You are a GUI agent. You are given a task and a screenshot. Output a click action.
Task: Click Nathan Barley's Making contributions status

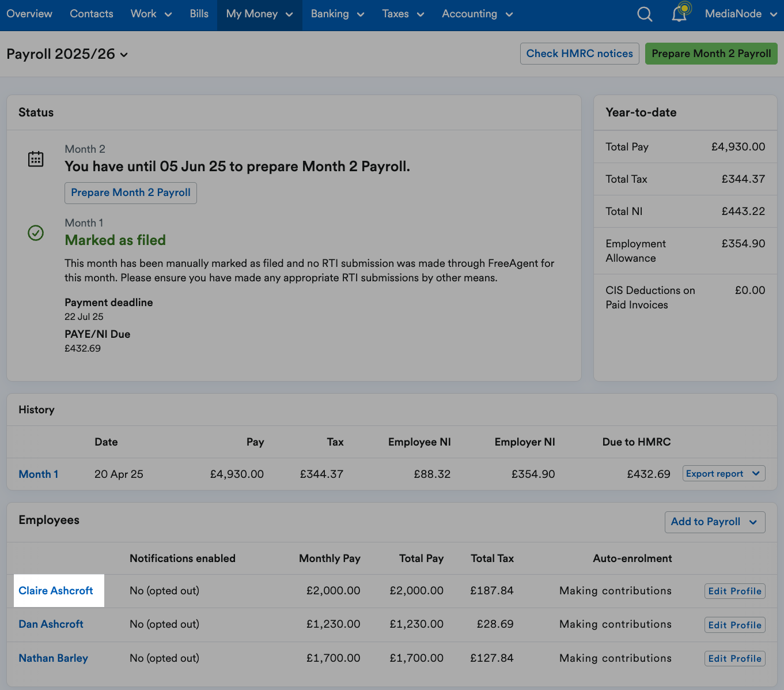pos(615,658)
